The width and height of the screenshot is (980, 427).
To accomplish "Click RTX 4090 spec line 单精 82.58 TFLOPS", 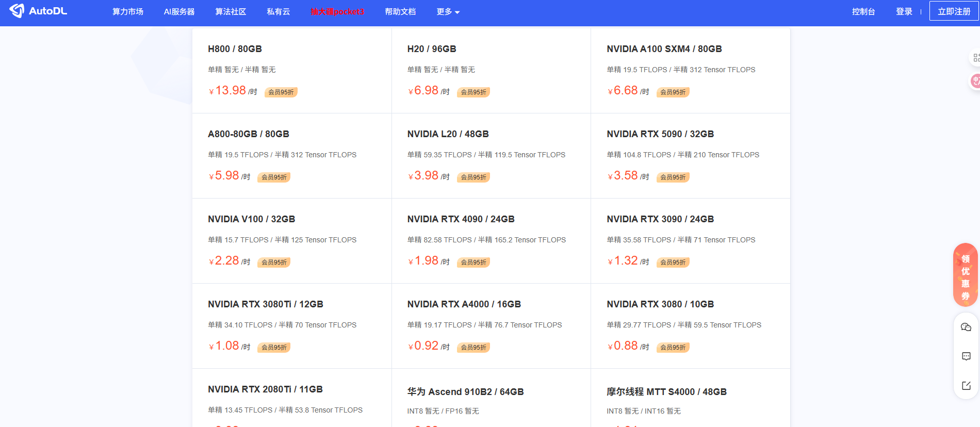I will (x=486, y=240).
